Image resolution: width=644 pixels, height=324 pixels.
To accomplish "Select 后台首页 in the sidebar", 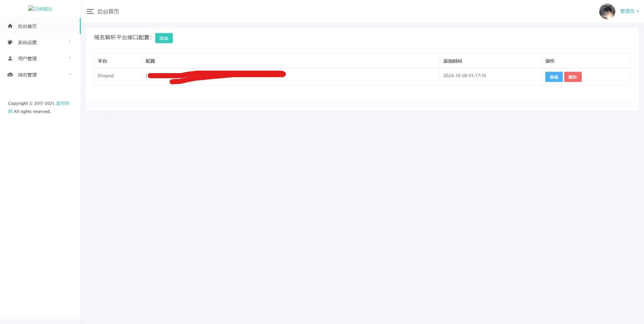I will (x=40, y=26).
